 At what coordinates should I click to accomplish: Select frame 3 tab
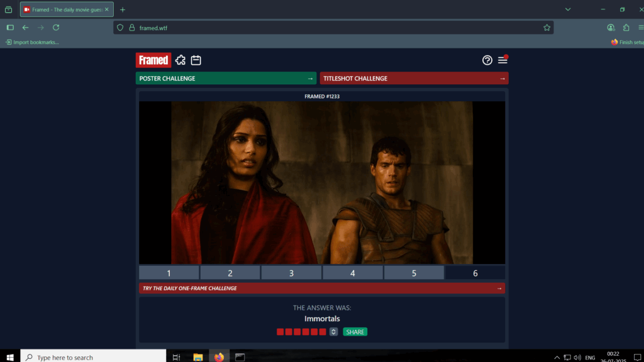pos(291,273)
